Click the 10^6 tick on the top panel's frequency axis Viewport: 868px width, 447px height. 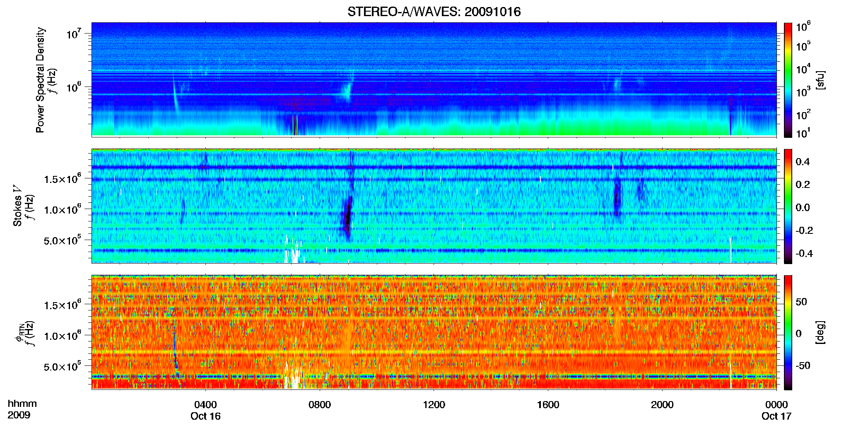click(x=73, y=87)
